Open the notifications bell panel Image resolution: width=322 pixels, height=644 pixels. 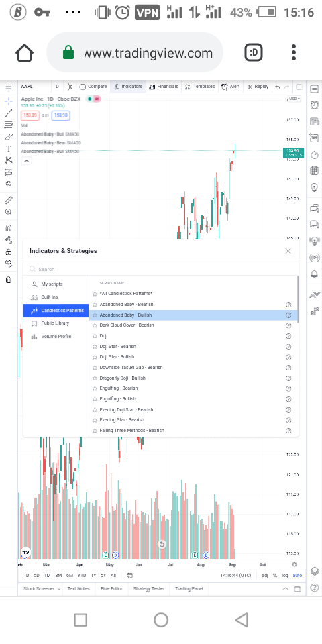(314, 274)
